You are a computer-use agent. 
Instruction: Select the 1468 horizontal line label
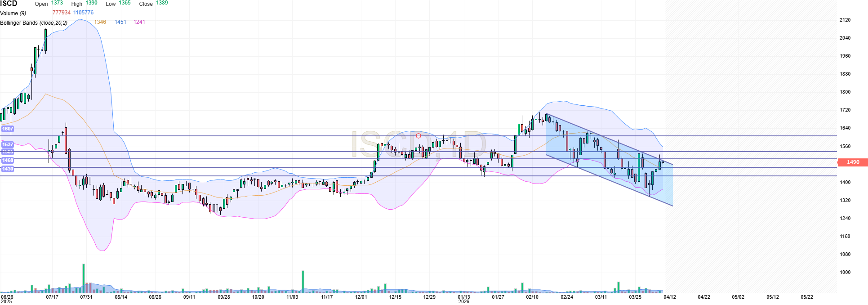(x=8, y=160)
